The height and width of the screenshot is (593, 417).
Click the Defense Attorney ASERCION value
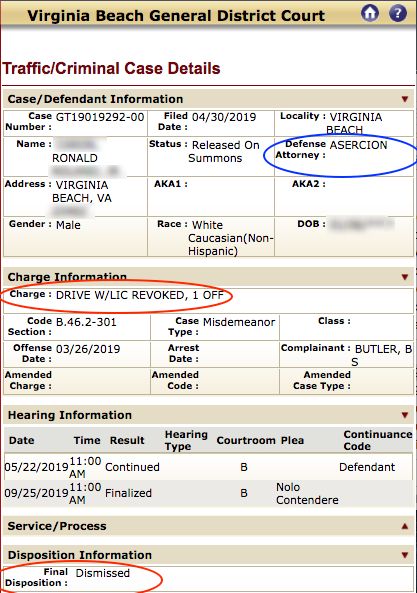358,145
